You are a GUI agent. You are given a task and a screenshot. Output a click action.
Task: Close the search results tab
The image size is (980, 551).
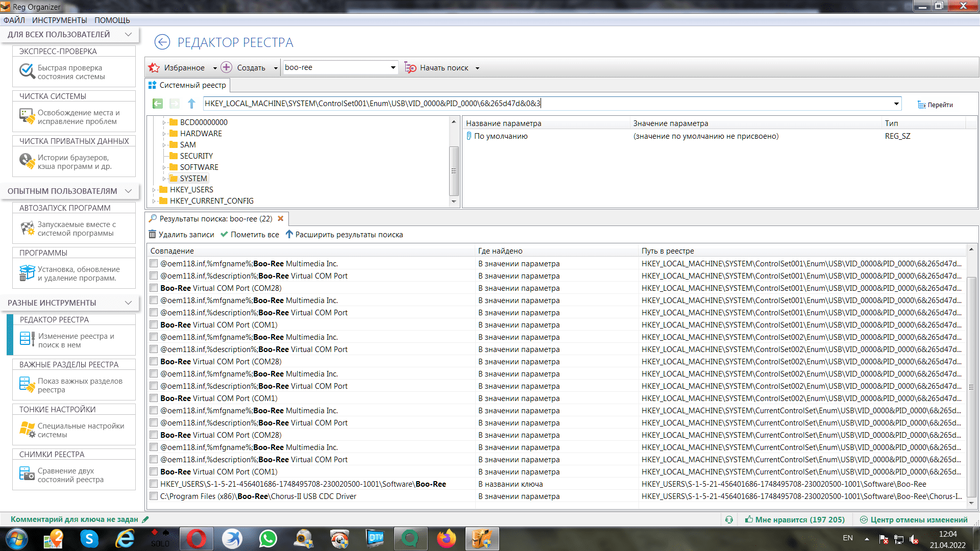280,218
